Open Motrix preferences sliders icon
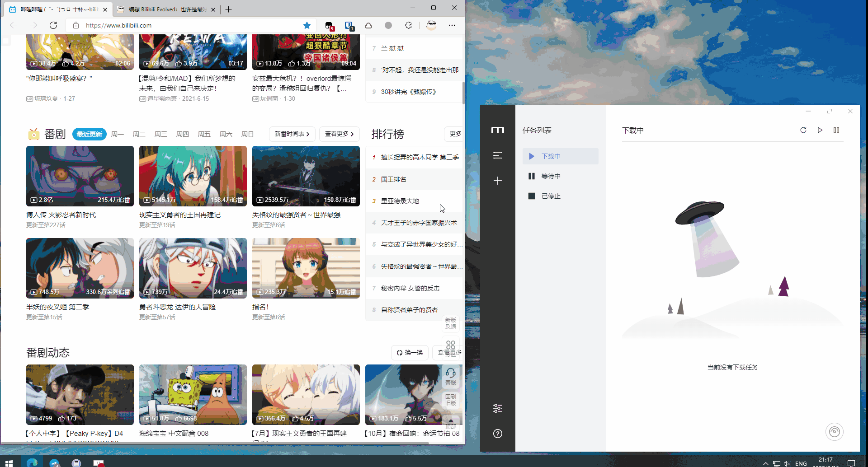This screenshot has height=467, width=868. pos(497,408)
